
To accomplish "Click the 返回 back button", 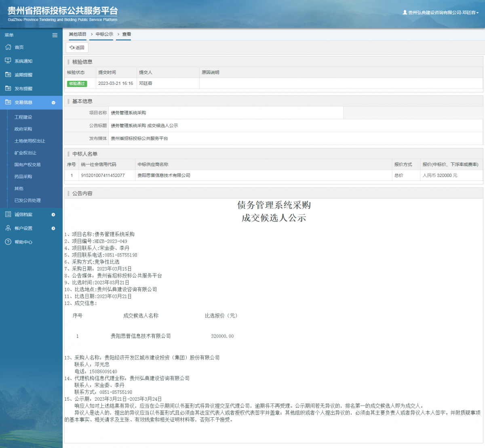I will pyautogui.click(x=77, y=48).
